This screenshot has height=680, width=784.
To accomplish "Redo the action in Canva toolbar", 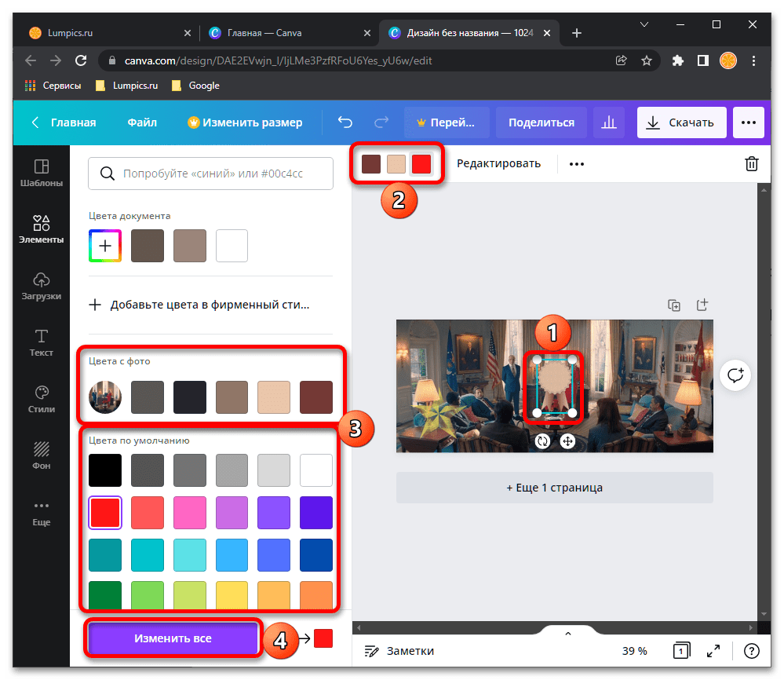I will (x=381, y=122).
